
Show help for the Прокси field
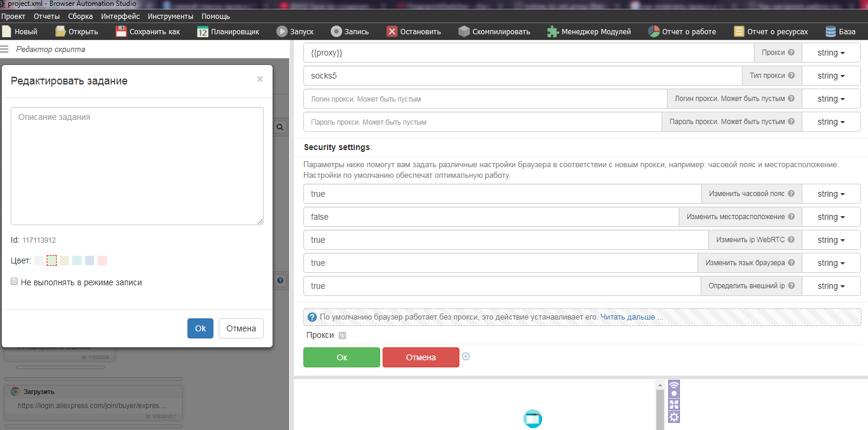pyautogui.click(x=791, y=53)
